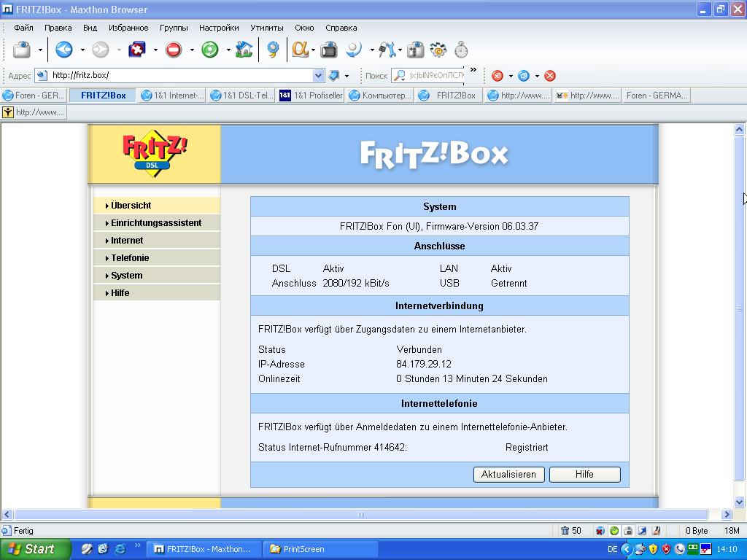Click the red X globe status bar icon
The height and width of the screenshot is (560, 747).
tap(600, 531)
